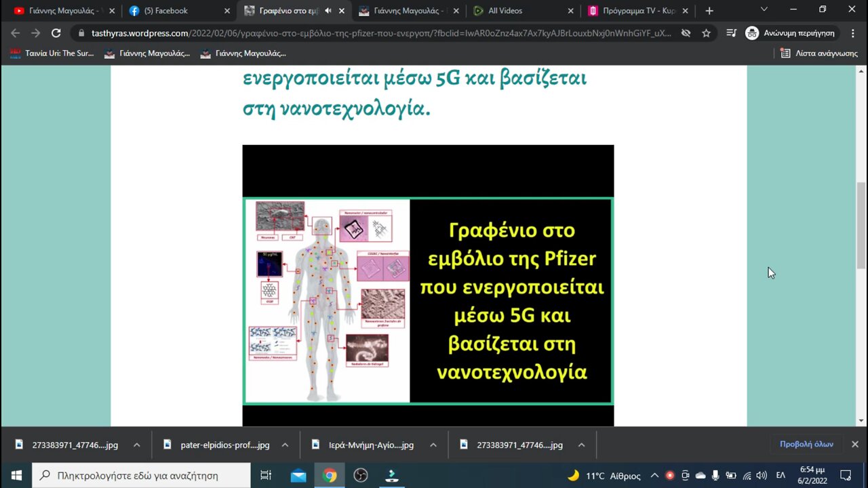This screenshot has width=868, height=488.
Task: Close the Facebook tab
Action: [226, 11]
